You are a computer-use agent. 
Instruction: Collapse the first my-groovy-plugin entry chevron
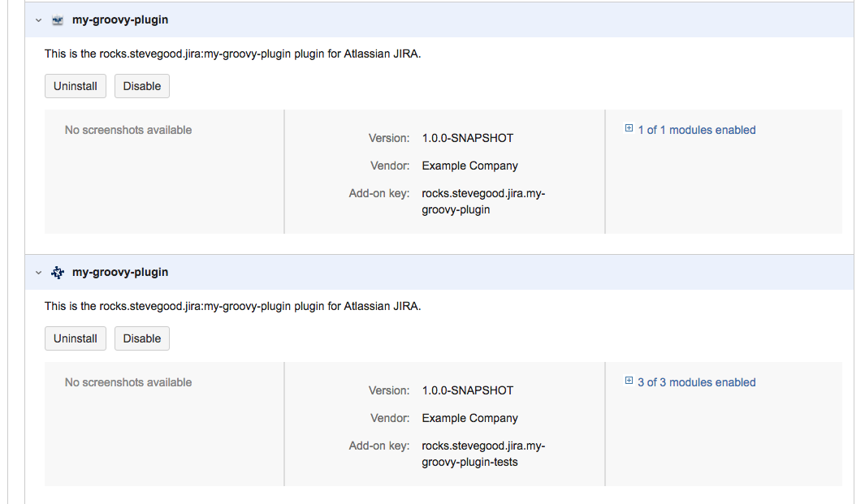coord(39,20)
